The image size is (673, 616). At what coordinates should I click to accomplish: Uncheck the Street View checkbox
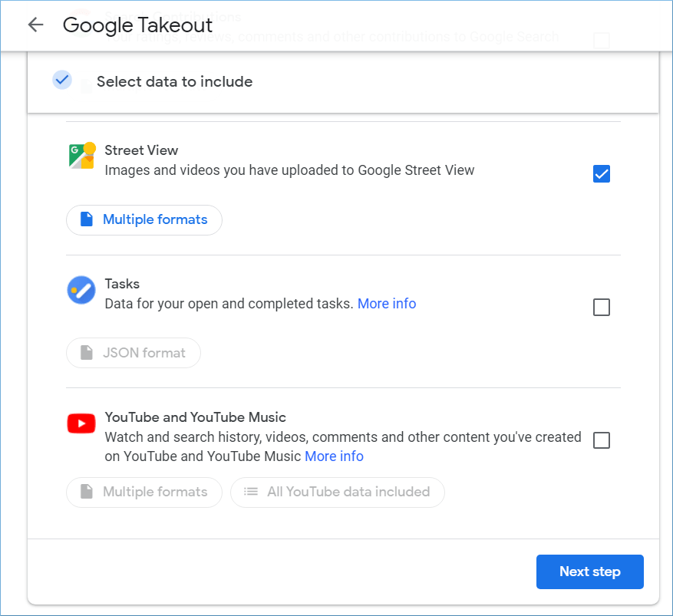[x=602, y=173]
